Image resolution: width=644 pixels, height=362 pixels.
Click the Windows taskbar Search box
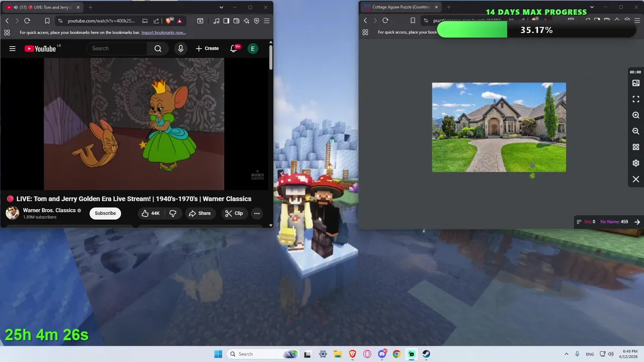263,354
